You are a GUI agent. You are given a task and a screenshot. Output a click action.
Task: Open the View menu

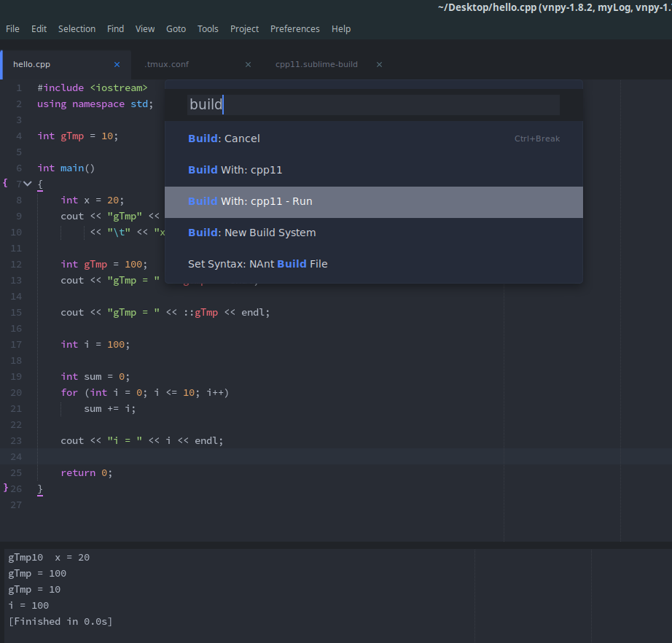pyautogui.click(x=145, y=28)
